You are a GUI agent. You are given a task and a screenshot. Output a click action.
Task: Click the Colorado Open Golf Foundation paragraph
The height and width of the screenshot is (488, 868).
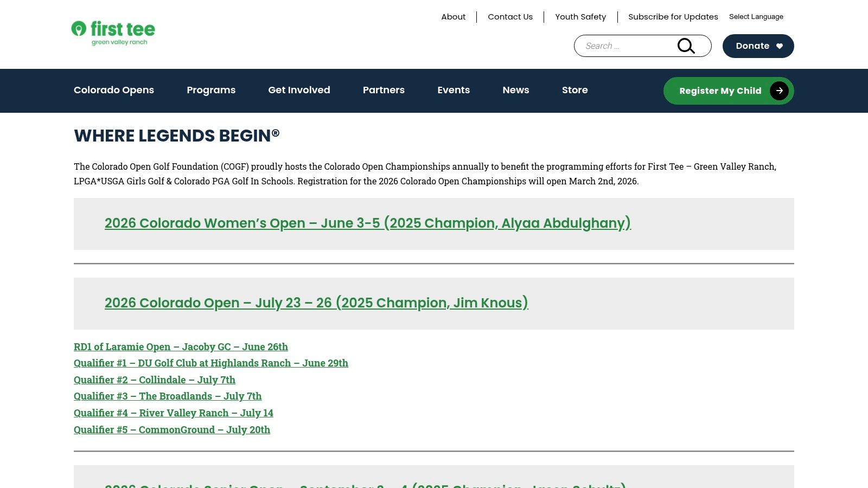(425, 174)
